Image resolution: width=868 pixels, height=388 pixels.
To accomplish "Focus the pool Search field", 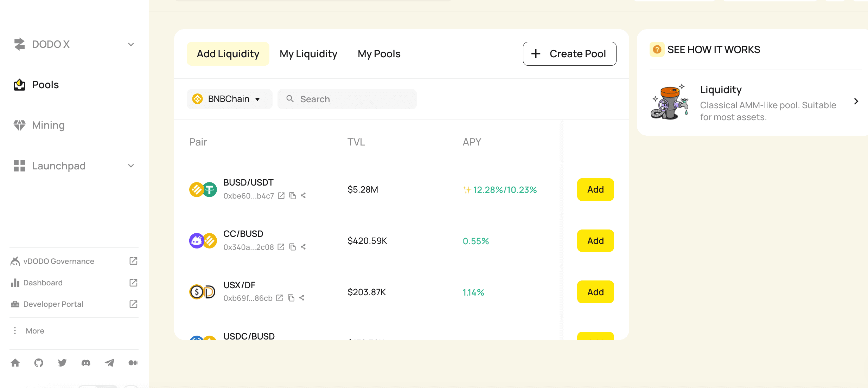I will point(347,99).
